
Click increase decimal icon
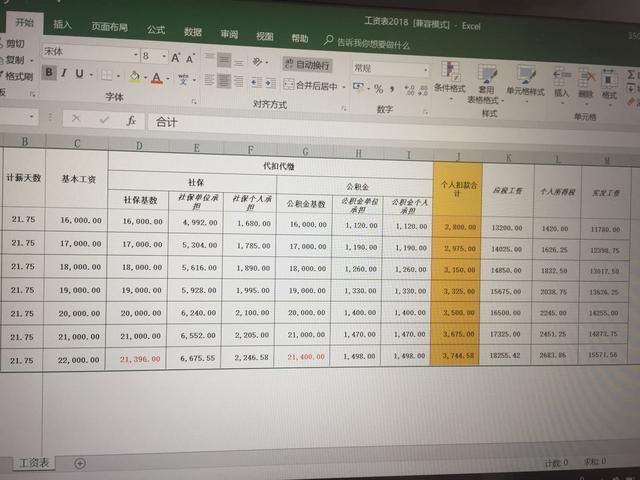coord(409,90)
